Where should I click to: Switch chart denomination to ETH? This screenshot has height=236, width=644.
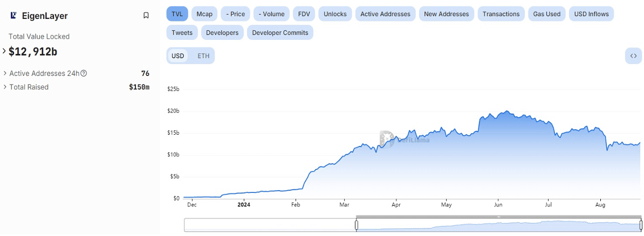(203, 55)
